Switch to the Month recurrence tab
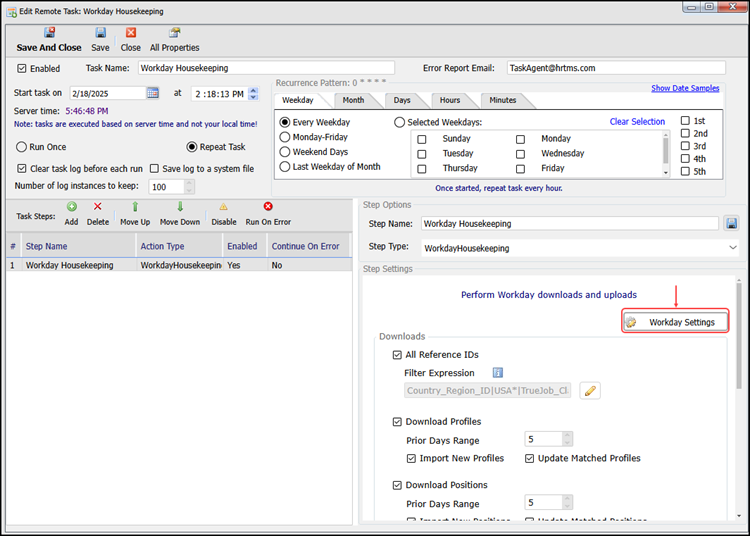Screen dimensions: 750x536 (x=353, y=100)
